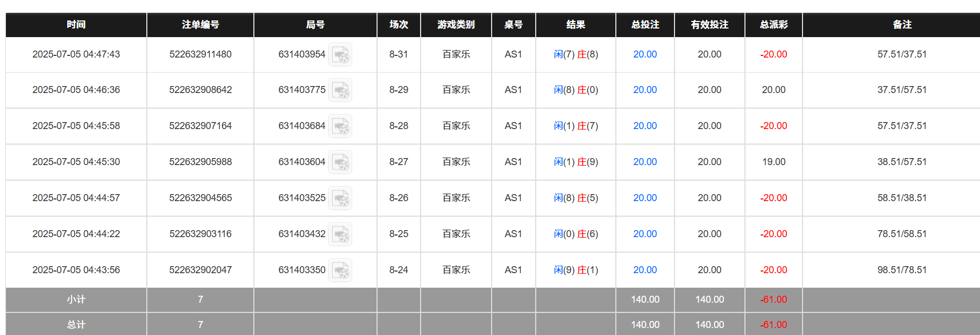Click blue 20.00 bet amount at 04:47:43
The height and width of the screenshot is (335, 980).
(644, 54)
